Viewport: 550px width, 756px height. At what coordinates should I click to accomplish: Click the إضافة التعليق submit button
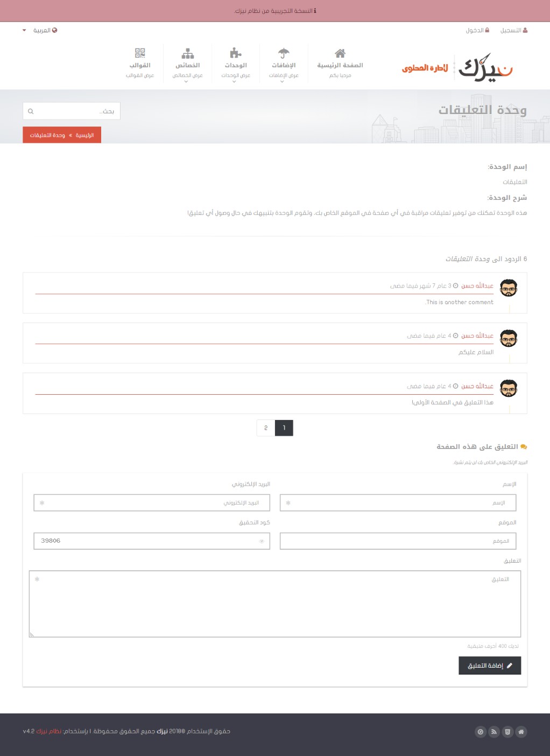490,666
